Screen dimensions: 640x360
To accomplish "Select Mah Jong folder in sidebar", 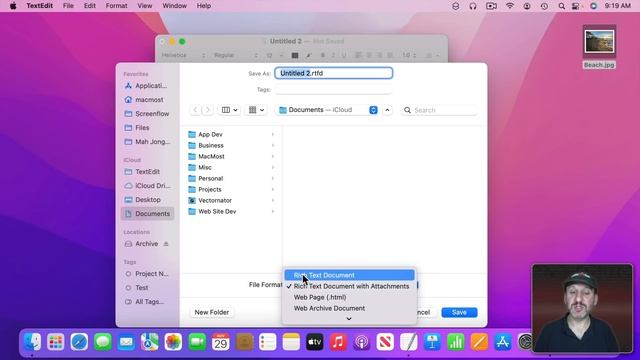I will tap(147, 142).
